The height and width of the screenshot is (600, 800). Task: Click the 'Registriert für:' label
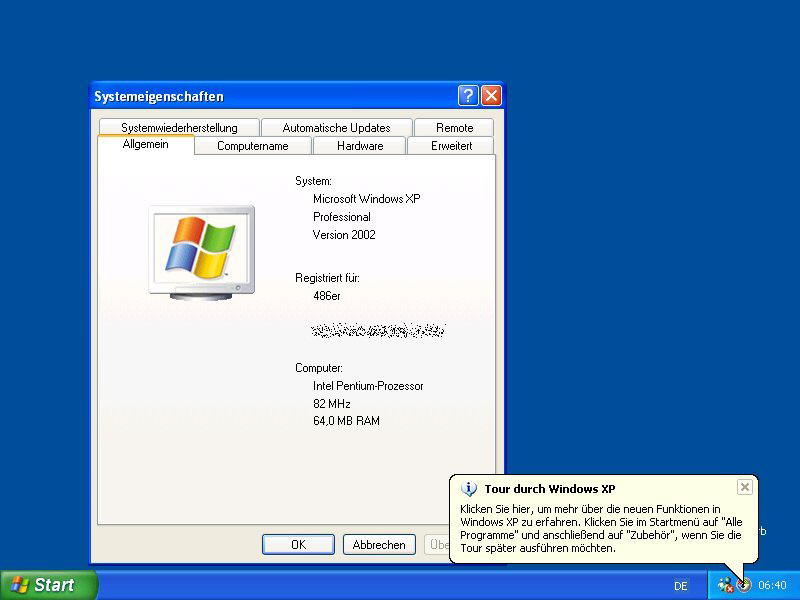(327, 278)
